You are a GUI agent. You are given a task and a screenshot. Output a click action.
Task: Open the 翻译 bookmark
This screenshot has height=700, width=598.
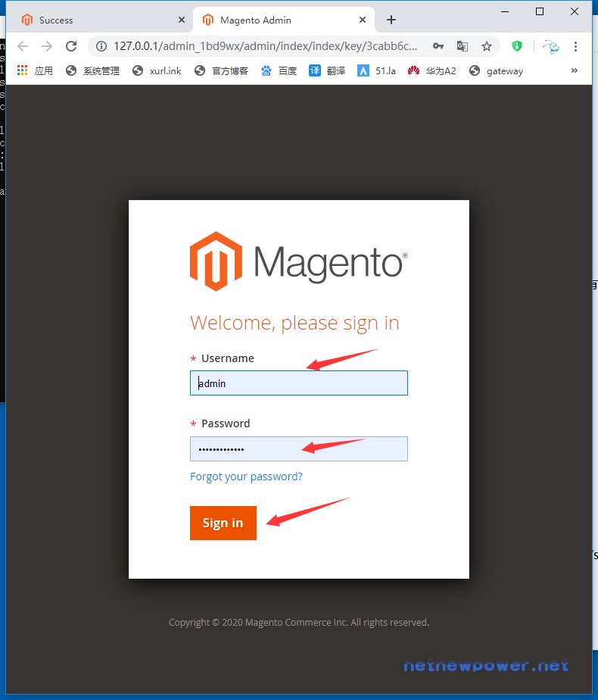327,70
